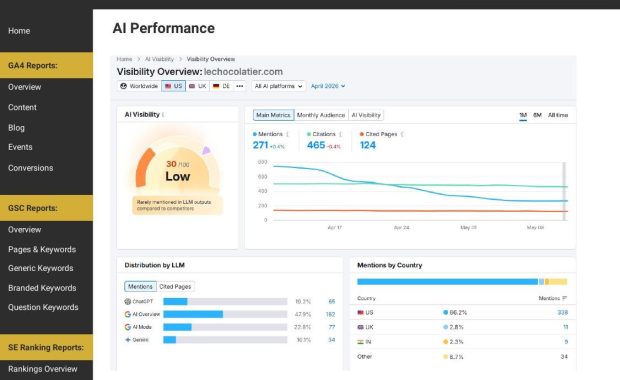620x380 pixels.
Task: Click the 124 cited pages value
Action: click(368, 145)
